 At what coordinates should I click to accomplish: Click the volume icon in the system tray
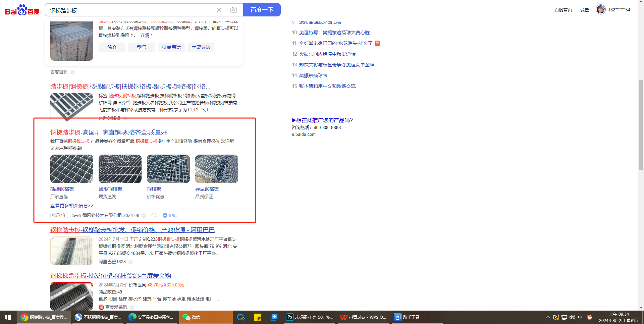pos(572,317)
